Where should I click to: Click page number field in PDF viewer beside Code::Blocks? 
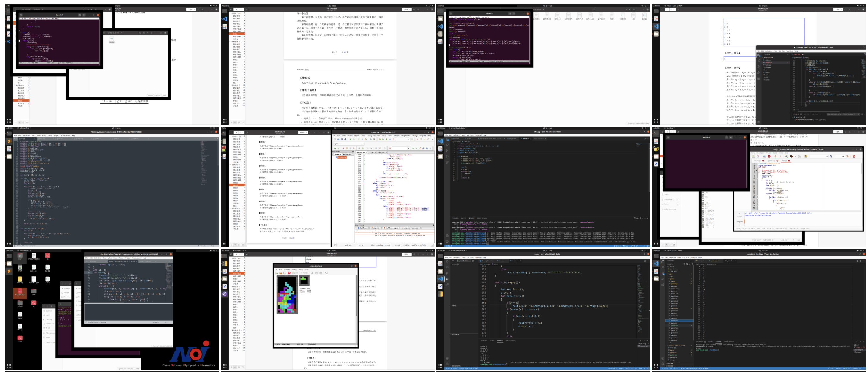(x=236, y=133)
